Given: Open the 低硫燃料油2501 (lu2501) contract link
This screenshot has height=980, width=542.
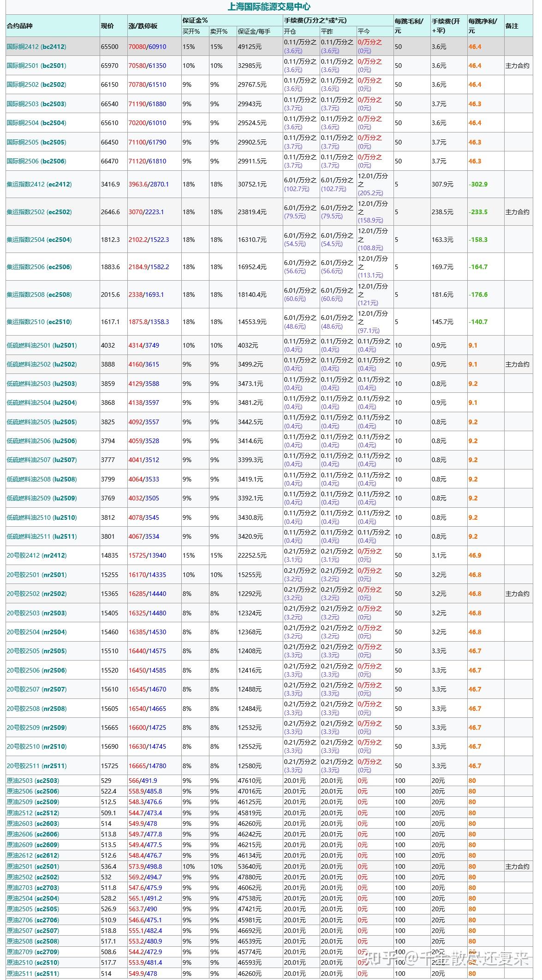Looking at the screenshot, I should (x=42, y=345).
